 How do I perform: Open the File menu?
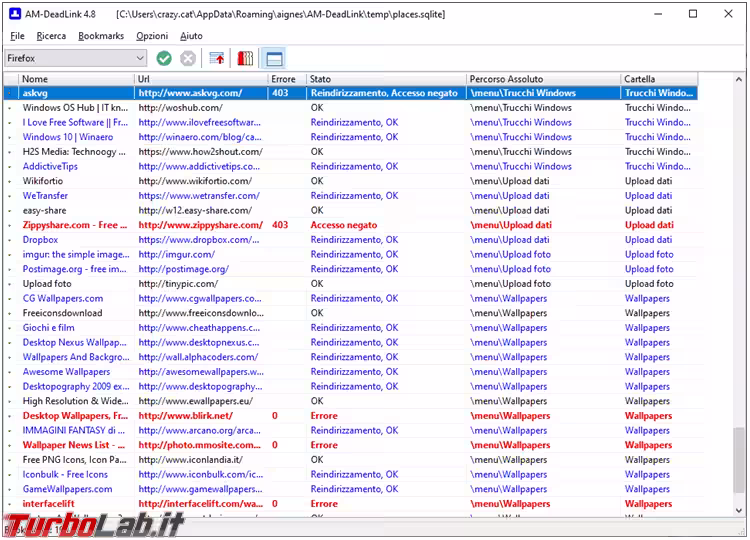[x=17, y=36]
